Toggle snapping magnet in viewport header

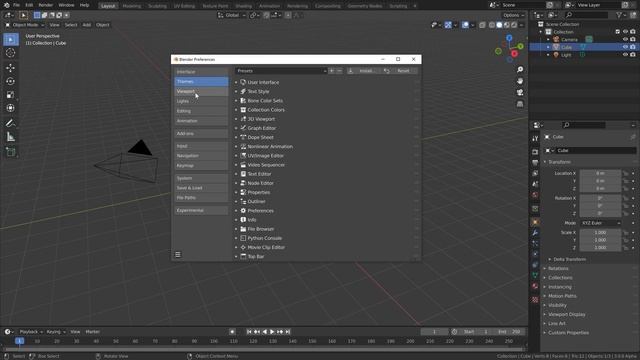click(266, 15)
